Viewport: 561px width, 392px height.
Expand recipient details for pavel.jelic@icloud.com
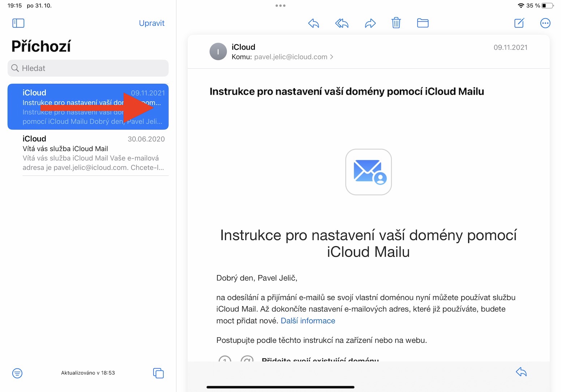click(293, 57)
